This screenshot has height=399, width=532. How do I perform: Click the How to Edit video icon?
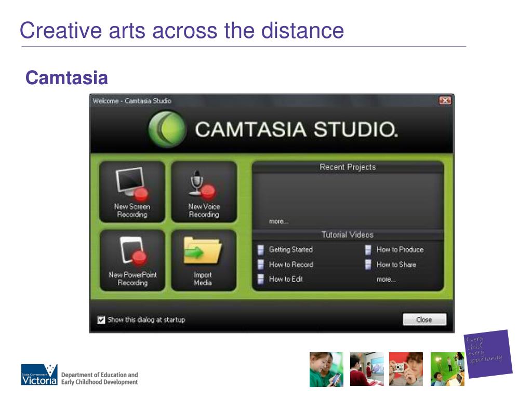click(261, 279)
